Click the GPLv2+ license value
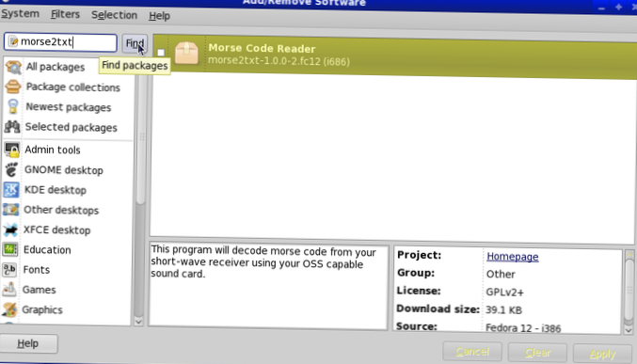 click(504, 293)
